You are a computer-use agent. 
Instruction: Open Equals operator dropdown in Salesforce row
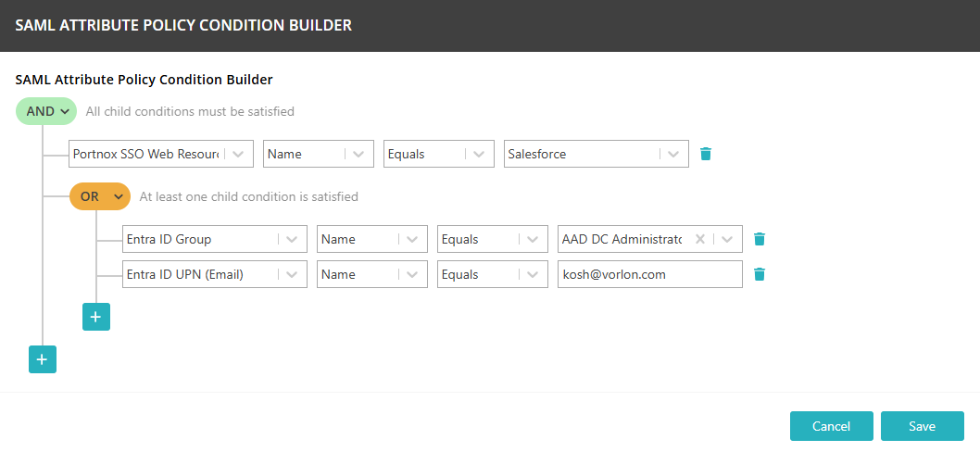point(479,154)
